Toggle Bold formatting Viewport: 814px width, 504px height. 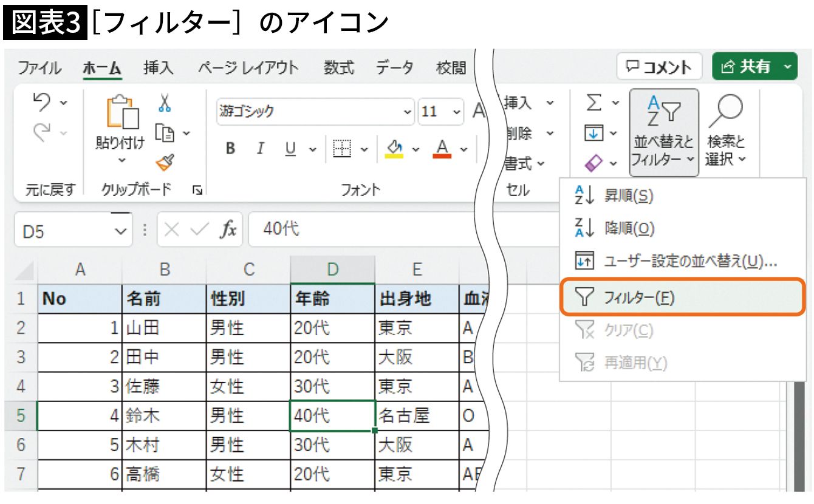pyautogui.click(x=230, y=149)
